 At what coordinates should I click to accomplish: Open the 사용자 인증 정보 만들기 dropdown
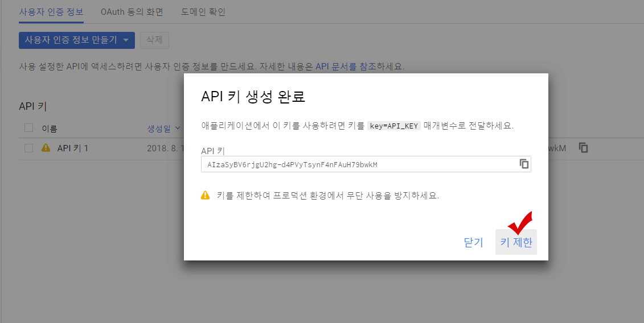click(77, 40)
